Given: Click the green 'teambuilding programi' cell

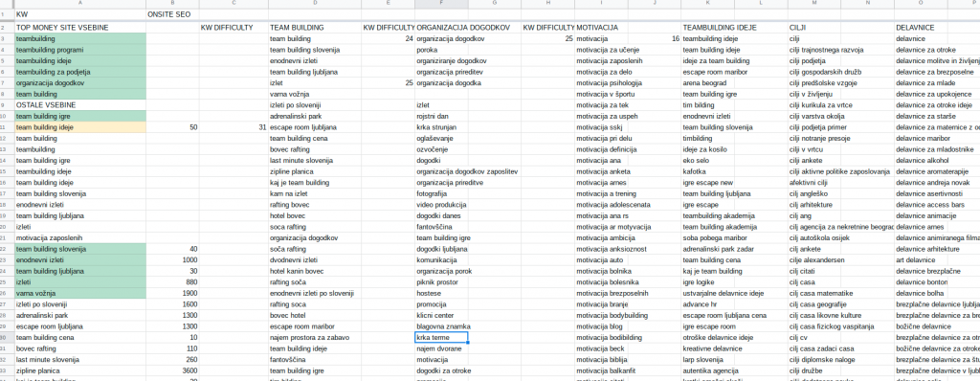Looking at the screenshot, I should [x=80, y=50].
